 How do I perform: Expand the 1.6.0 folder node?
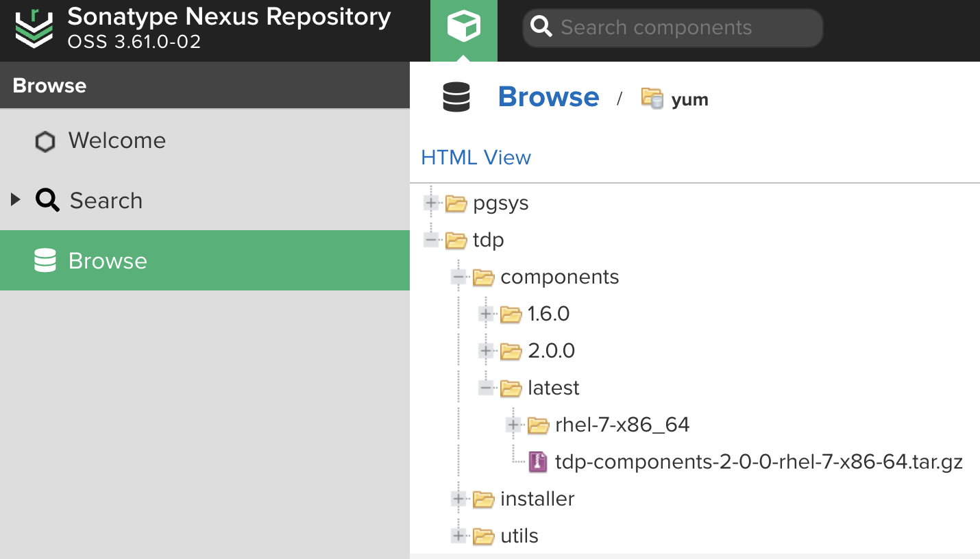tap(486, 314)
